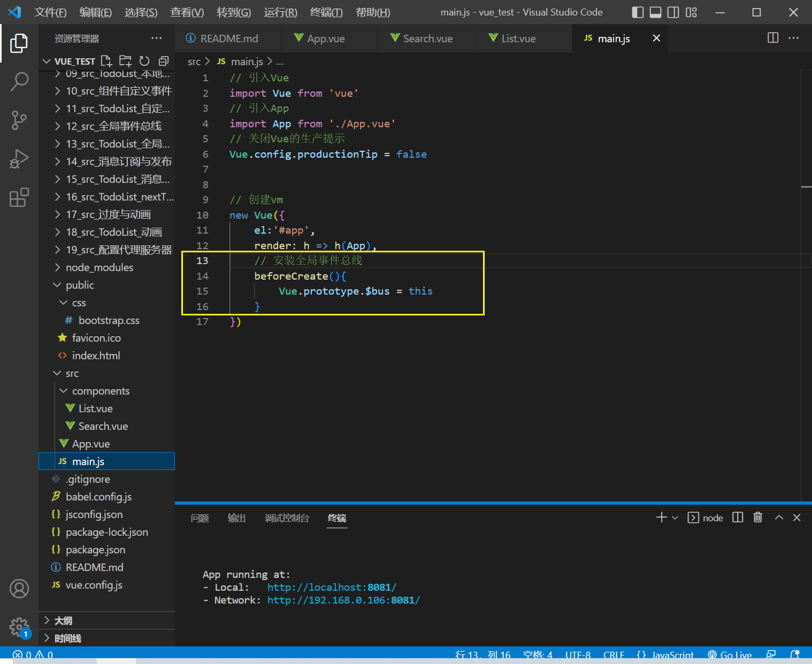Expand the 时间线 timeline section
The height and width of the screenshot is (664, 812).
tap(107, 638)
